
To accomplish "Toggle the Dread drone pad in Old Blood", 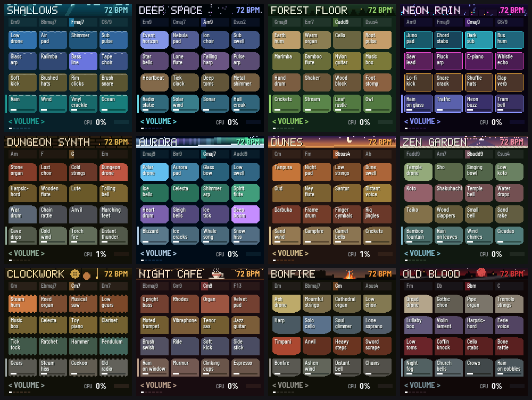I will (x=418, y=304).
